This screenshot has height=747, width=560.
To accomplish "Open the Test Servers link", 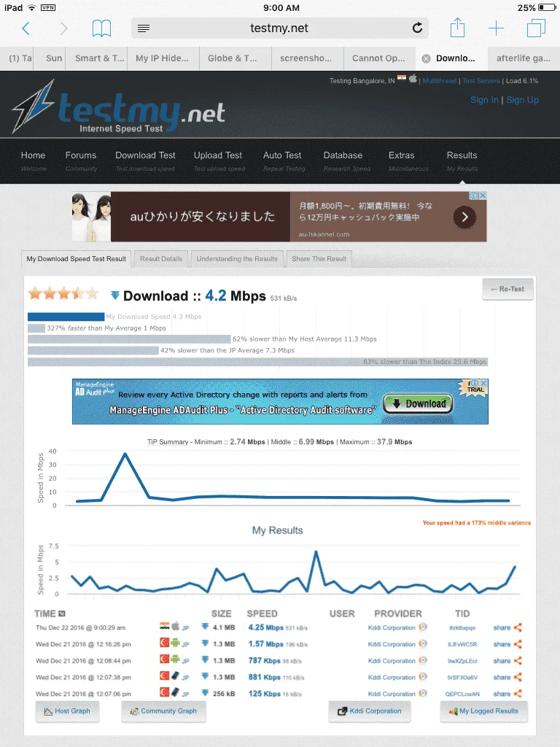I will [481, 81].
